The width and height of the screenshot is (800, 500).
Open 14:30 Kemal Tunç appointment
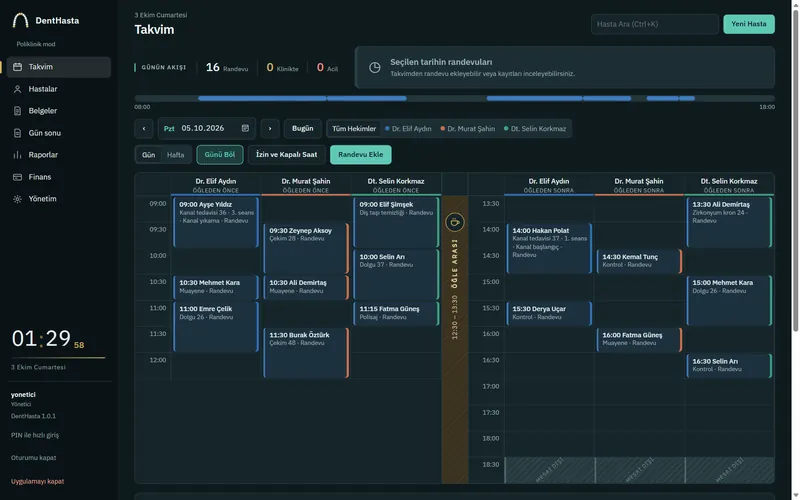639,261
